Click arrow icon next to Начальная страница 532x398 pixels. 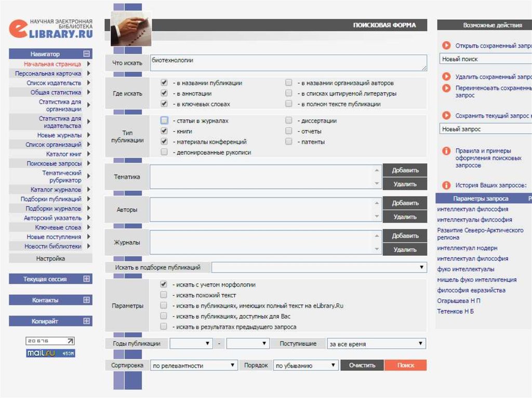[88, 64]
